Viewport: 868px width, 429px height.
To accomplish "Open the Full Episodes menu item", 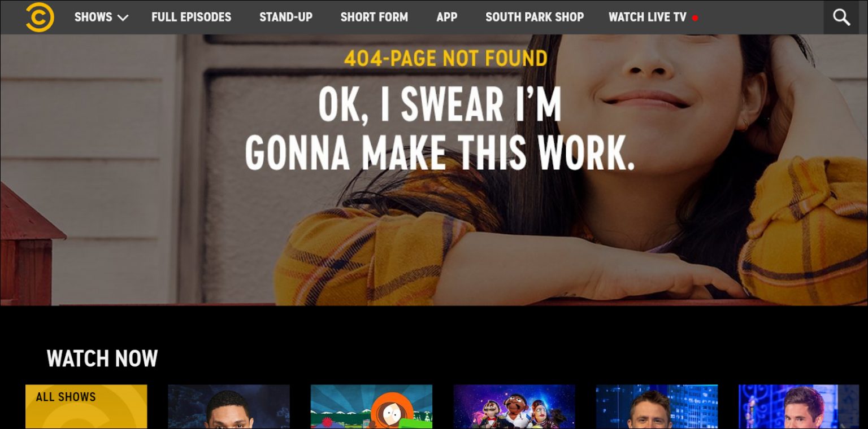I will [191, 17].
